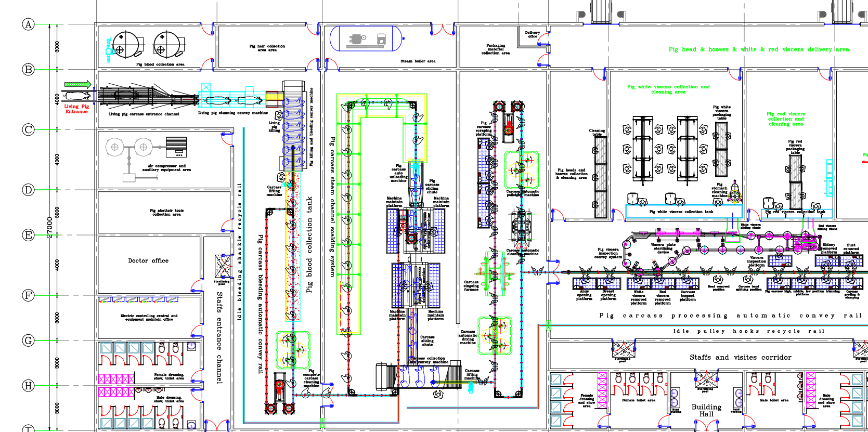This screenshot has height=432, width=868.
Task: Click 'Suet removed platform' label
Action: pyautogui.click(x=851, y=248)
